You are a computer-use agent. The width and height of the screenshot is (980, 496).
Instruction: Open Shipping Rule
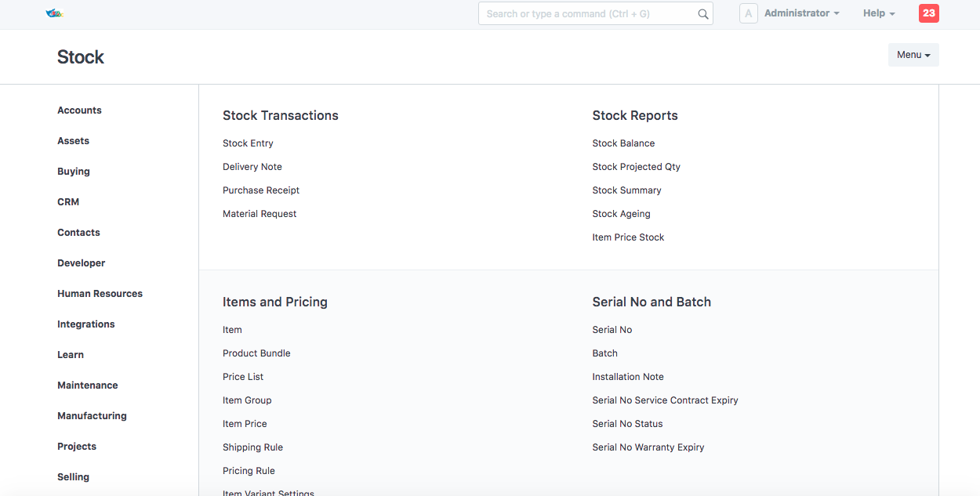(252, 447)
